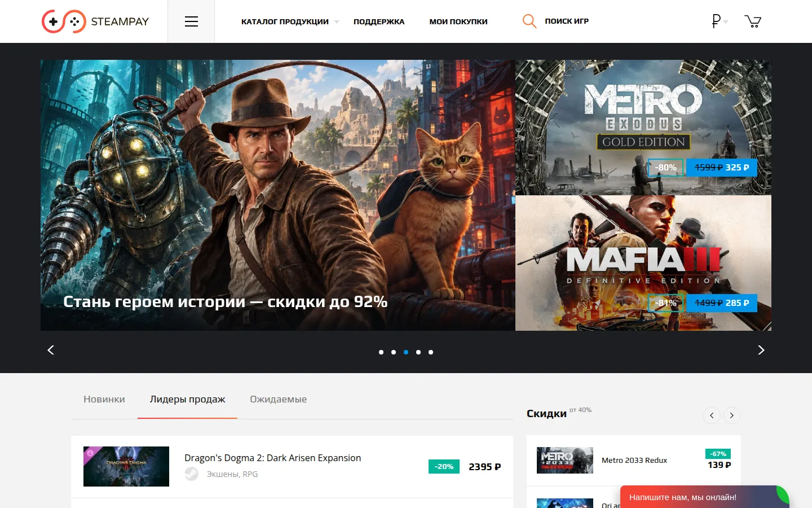812x508 pixels.
Task: Open the shopping cart
Action: pos(753,21)
